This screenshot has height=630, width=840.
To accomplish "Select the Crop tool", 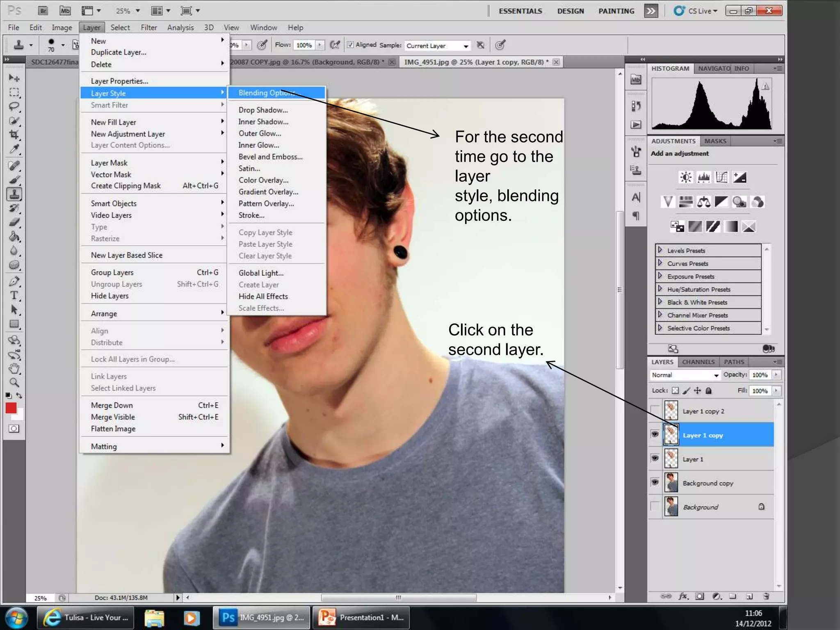I will (14, 135).
